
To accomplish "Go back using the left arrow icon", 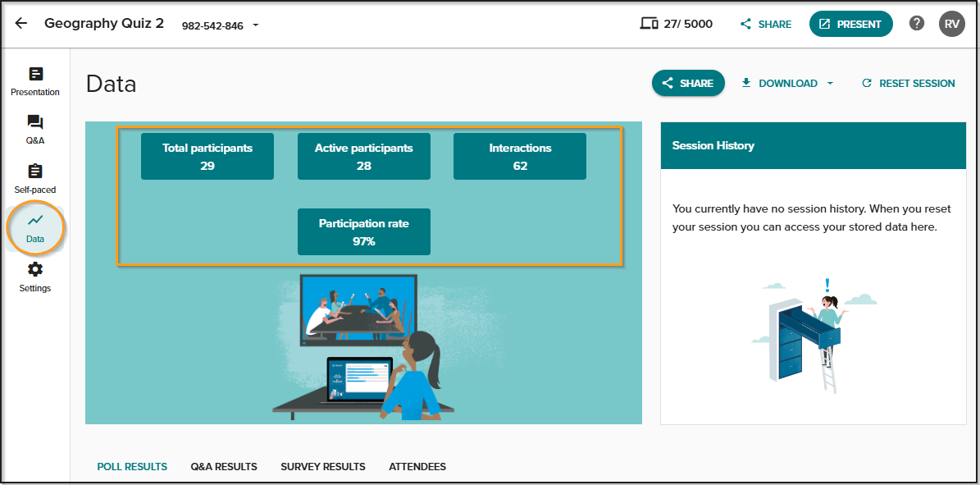I will [21, 24].
